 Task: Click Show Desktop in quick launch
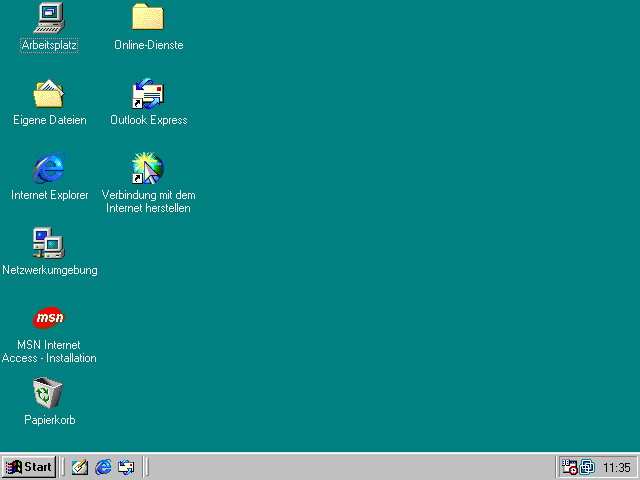pyautogui.click(x=80, y=467)
